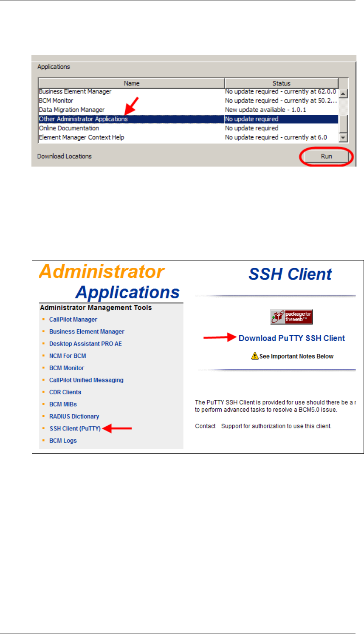Select BCM Monitor row in Applications list
The image size is (364, 634).
[x=189, y=101]
